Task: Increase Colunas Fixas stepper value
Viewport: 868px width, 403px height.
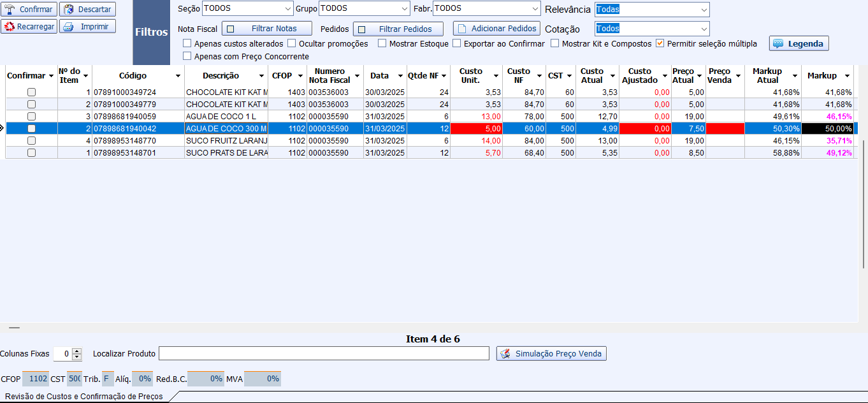Action: pyautogui.click(x=77, y=351)
